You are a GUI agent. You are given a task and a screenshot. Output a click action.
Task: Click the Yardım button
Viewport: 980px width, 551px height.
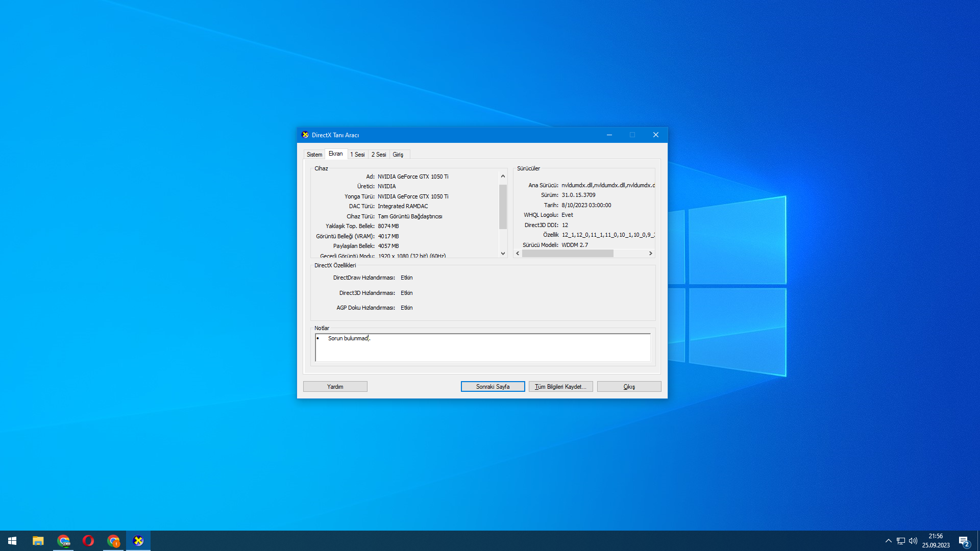point(335,387)
